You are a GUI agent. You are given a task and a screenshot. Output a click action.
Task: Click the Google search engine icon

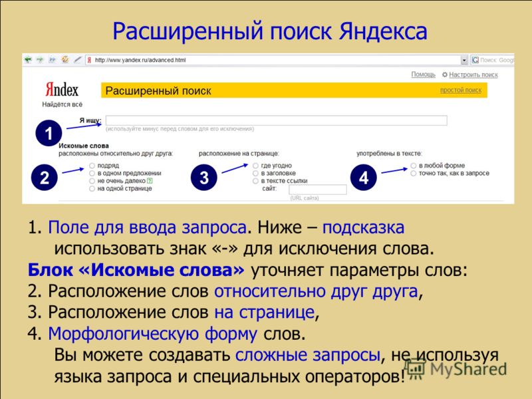pyautogui.click(x=475, y=60)
